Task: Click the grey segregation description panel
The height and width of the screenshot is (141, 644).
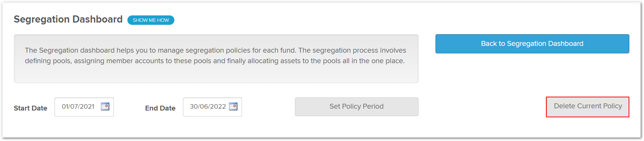Action: 216,59
